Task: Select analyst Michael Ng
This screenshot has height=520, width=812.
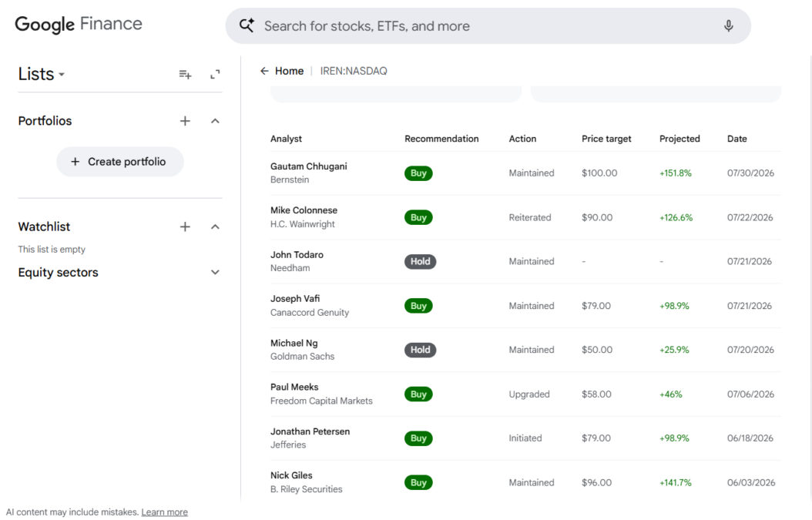Action: (294, 343)
